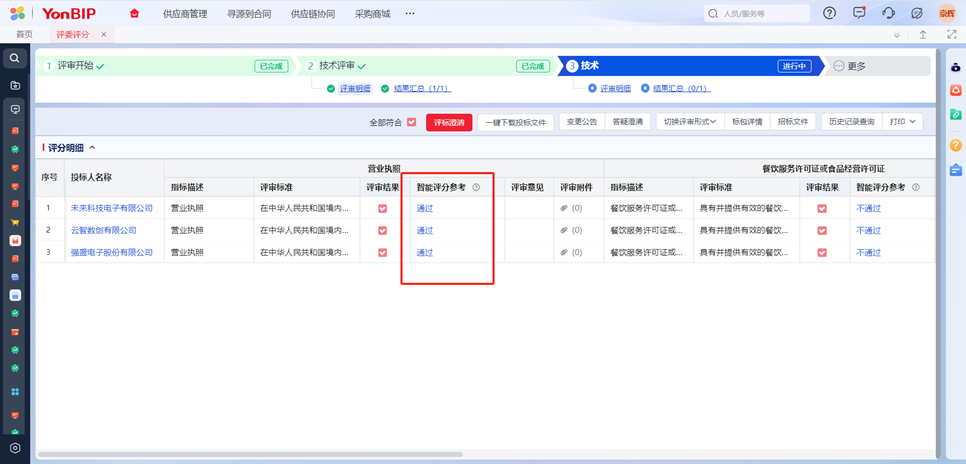Open settings gear at sidebar bottom

tap(15, 449)
